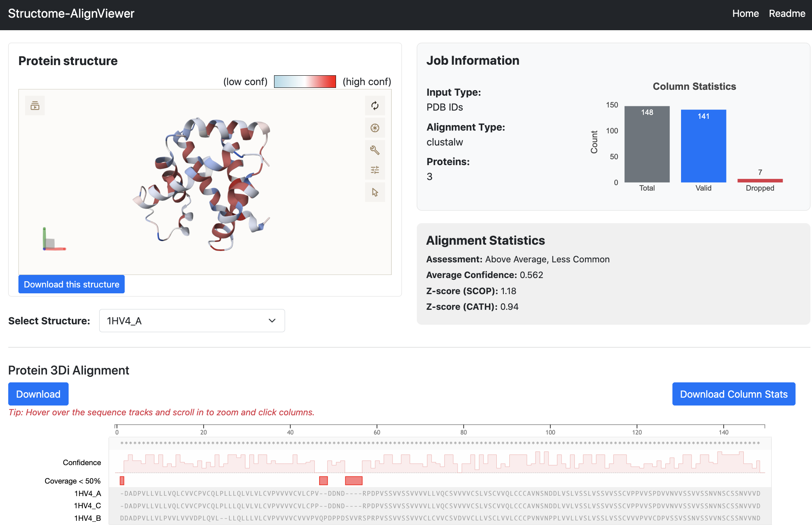Click the screenshot aperture icon

click(375, 128)
